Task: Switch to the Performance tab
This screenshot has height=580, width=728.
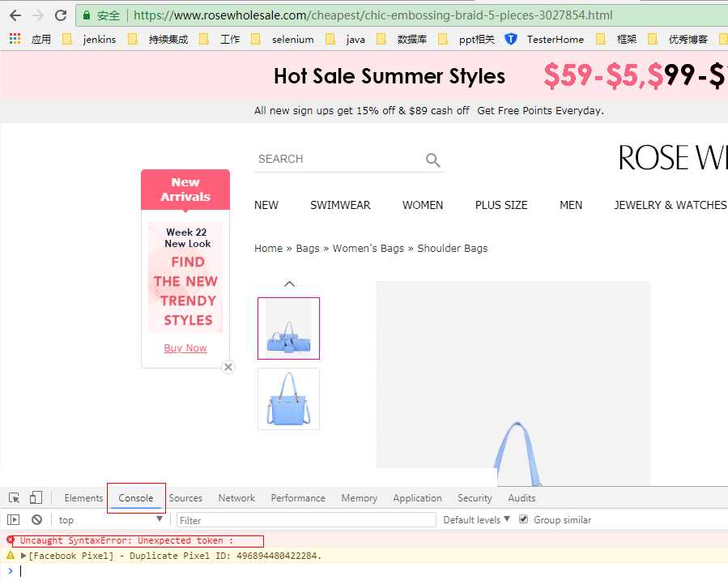Action: click(x=298, y=498)
